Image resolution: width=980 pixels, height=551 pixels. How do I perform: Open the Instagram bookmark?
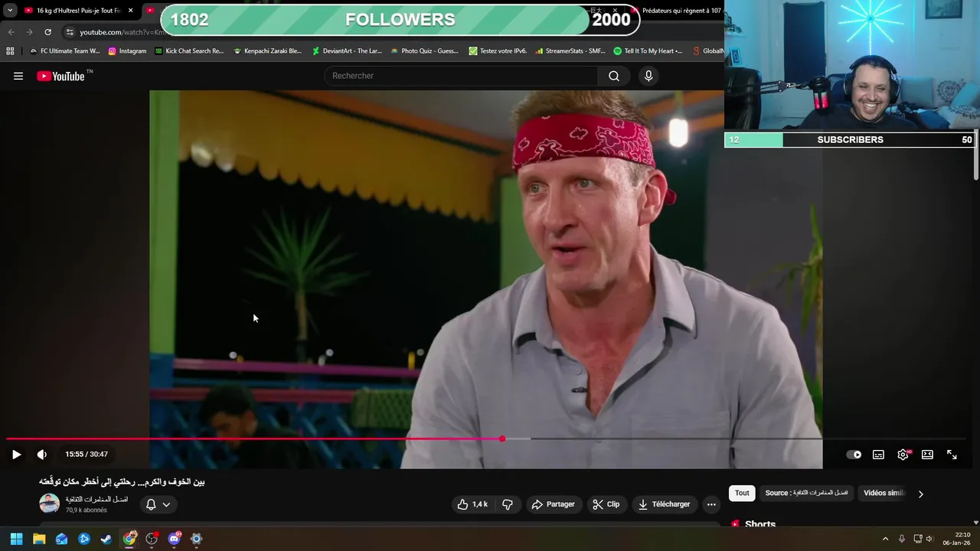point(127,51)
